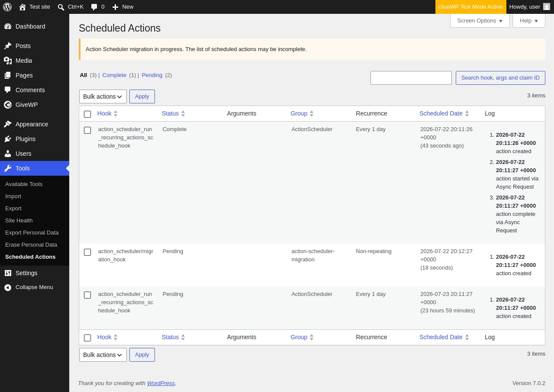This screenshot has width=554, height=392.
Task: Click the Media sidebar icon
Action: (x=8, y=61)
